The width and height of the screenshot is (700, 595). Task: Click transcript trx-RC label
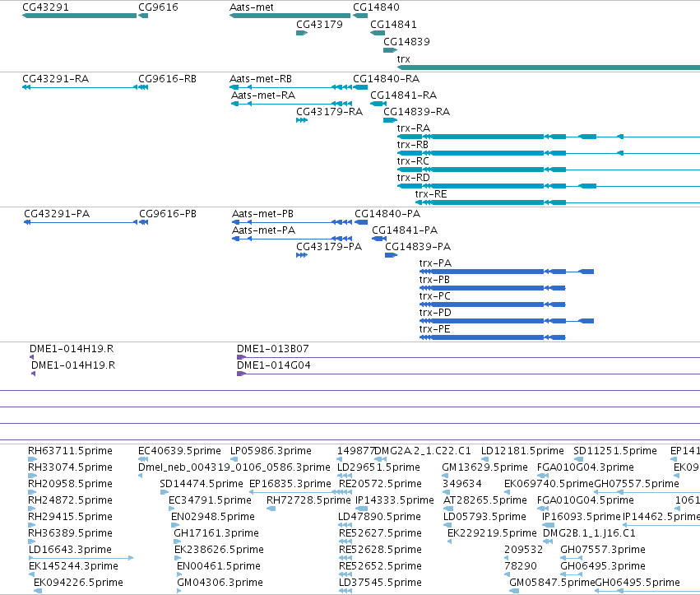(413, 161)
